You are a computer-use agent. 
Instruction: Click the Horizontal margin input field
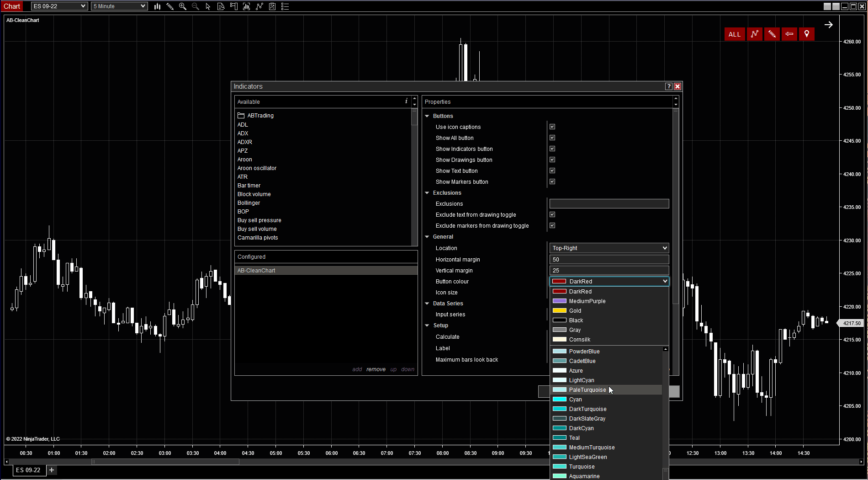pyautogui.click(x=609, y=260)
